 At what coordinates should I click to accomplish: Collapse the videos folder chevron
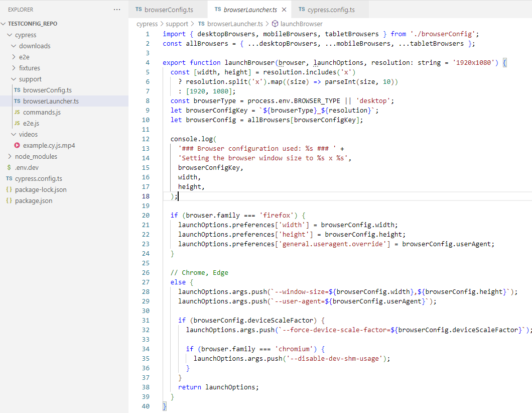[x=14, y=135]
